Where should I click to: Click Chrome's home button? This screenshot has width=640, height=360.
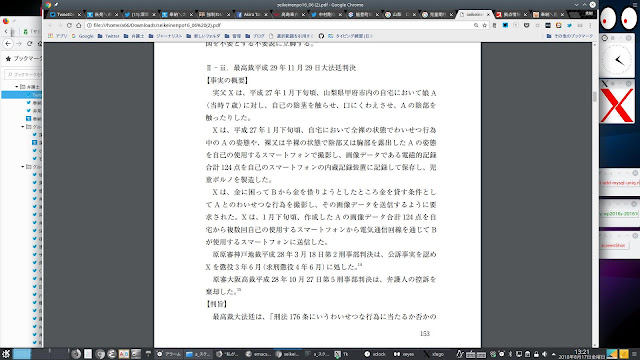(x=78, y=25)
